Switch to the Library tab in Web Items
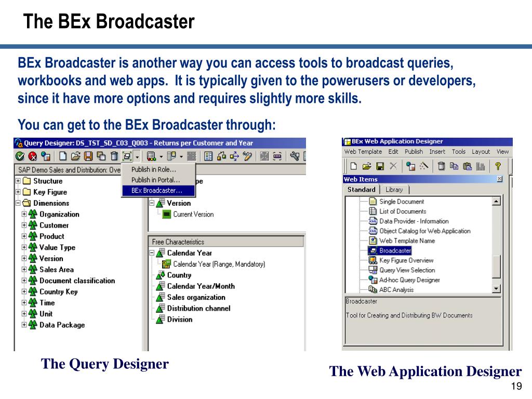The image size is (532, 399). click(x=394, y=190)
